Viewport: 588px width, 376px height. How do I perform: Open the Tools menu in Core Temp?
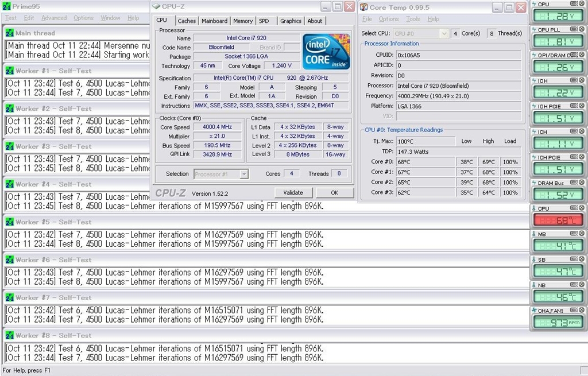[x=413, y=19]
